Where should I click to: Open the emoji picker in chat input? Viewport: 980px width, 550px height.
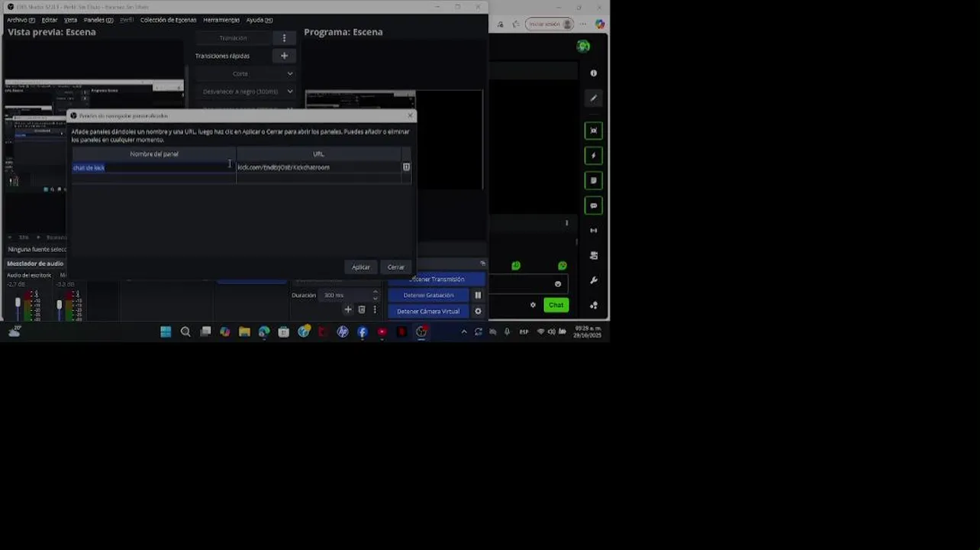[x=558, y=284]
